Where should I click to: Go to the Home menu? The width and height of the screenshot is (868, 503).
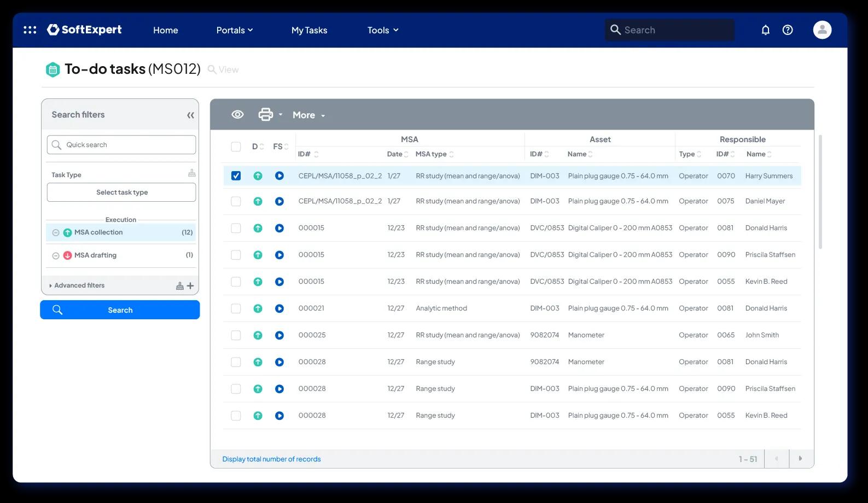click(166, 30)
